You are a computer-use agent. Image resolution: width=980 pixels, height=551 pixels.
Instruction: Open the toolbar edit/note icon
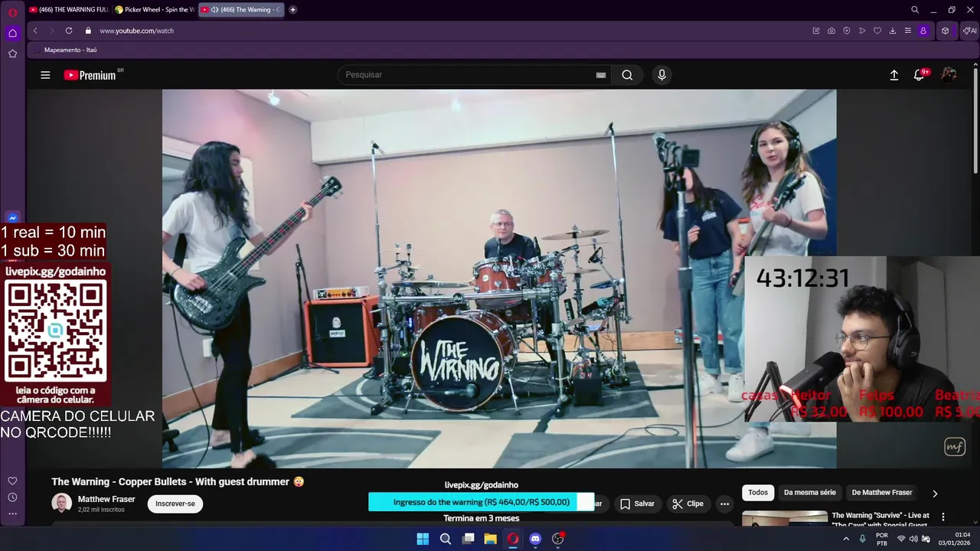(x=816, y=31)
